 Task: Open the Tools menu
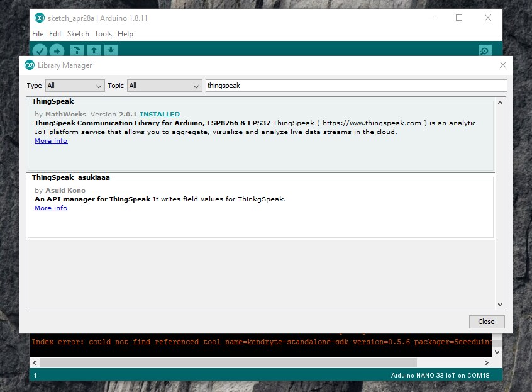pyautogui.click(x=103, y=34)
